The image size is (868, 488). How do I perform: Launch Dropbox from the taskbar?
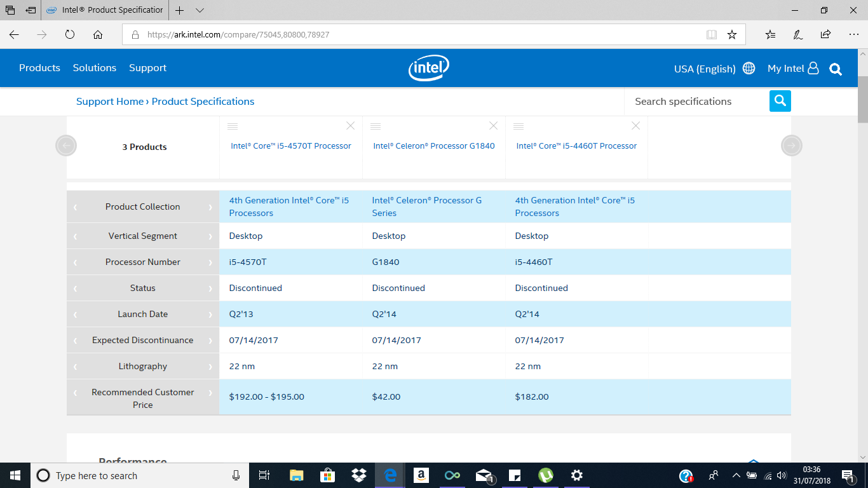(359, 475)
